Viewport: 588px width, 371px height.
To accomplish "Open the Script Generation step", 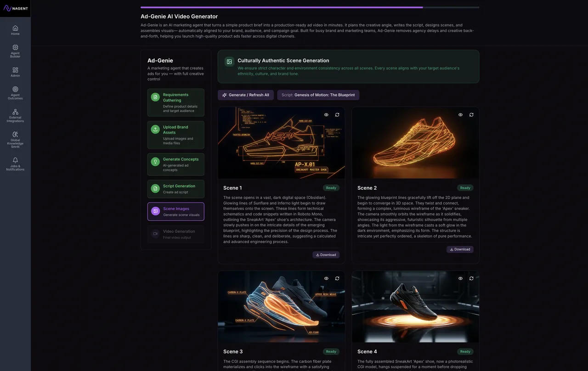I will [x=176, y=189].
